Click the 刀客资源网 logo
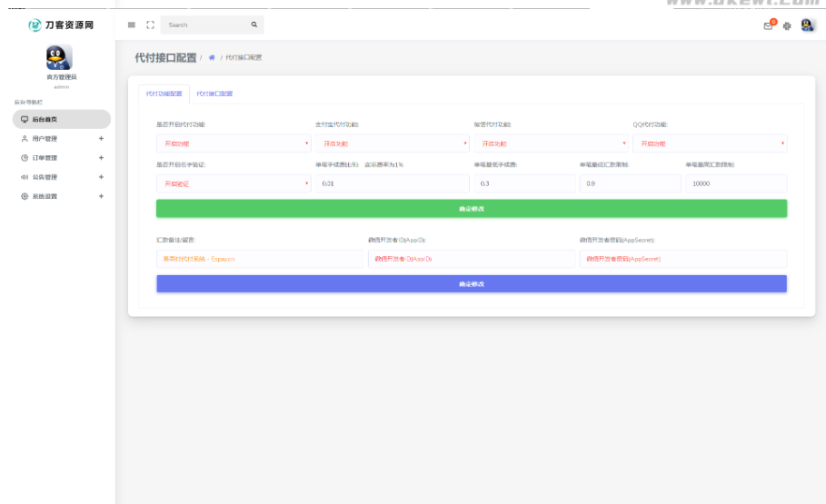This screenshot has width=826, height=504. (61, 25)
